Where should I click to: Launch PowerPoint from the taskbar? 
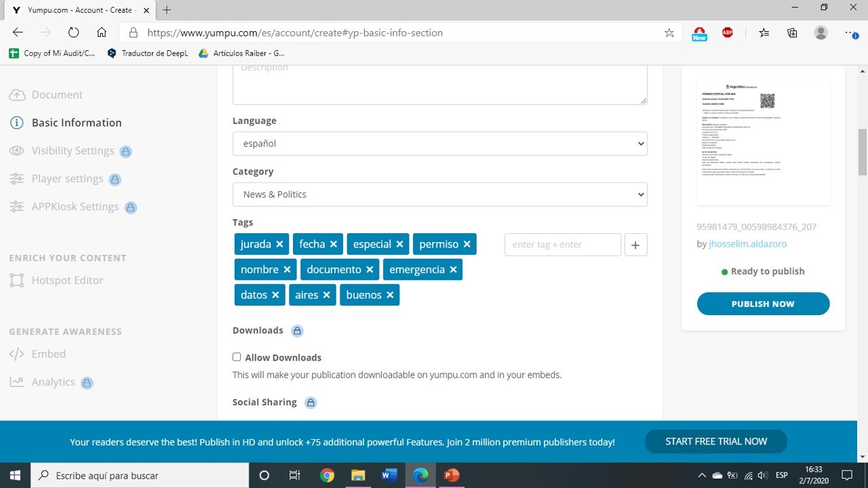point(451,475)
